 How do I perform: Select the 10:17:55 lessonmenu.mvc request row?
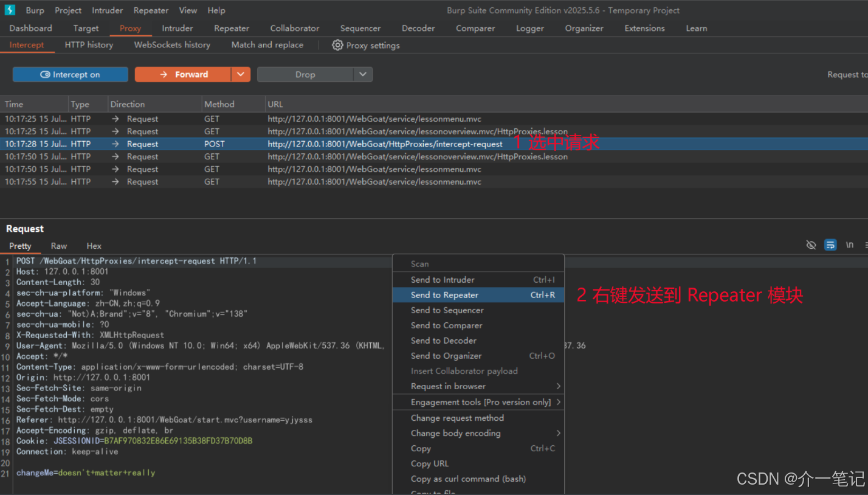[x=434, y=182]
